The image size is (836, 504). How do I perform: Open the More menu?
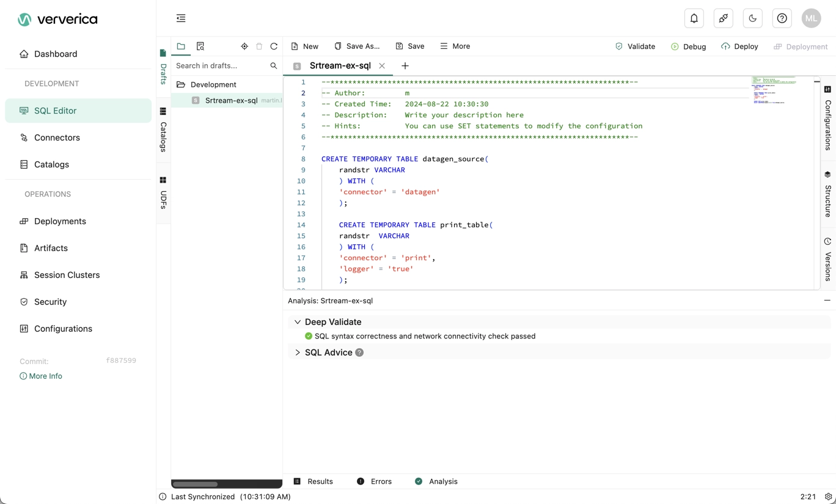(455, 46)
